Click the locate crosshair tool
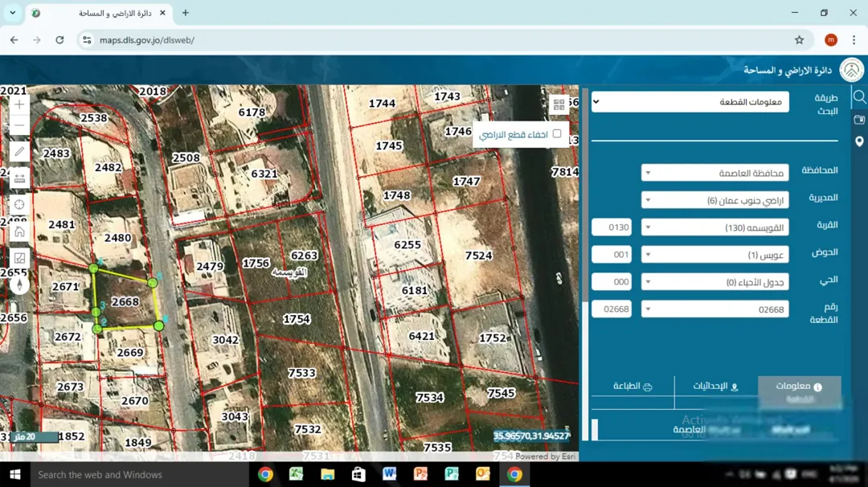Viewport: 868px width, 487px height. click(x=19, y=205)
